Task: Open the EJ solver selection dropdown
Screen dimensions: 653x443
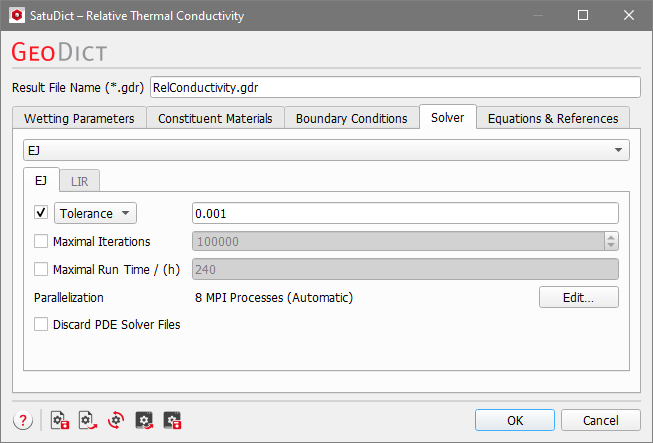Action: pyautogui.click(x=326, y=150)
